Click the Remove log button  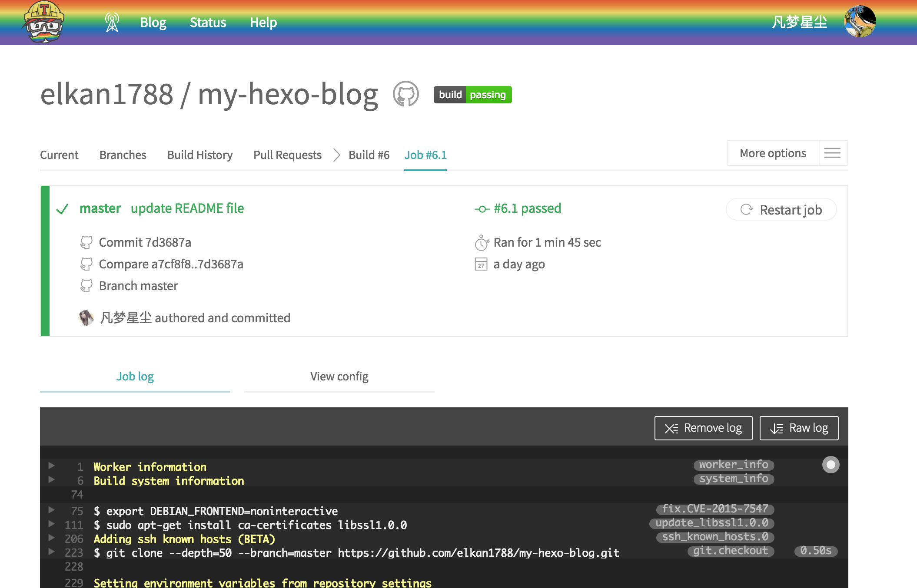pyautogui.click(x=703, y=428)
